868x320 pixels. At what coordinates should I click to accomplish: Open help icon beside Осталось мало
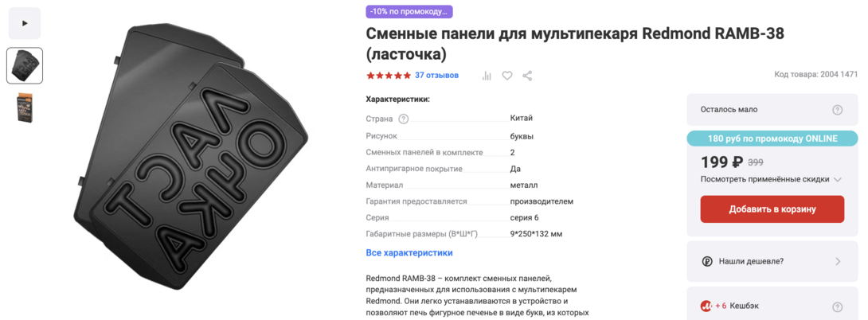click(x=838, y=110)
